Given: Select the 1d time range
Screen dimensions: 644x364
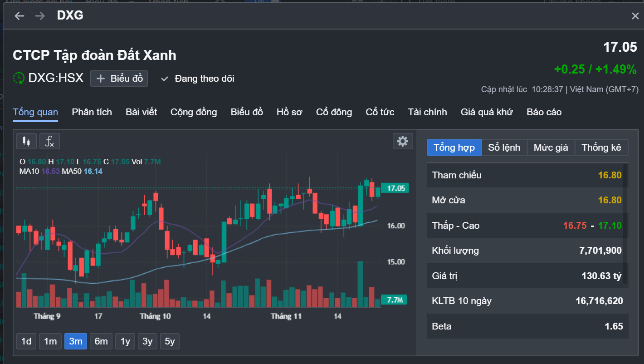Looking at the screenshot, I should (x=26, y=341).
